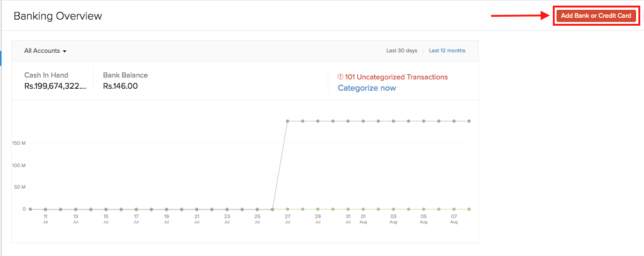Click the Add Bank or Credit Card button
644x256 pixels.
click(596, 15)
